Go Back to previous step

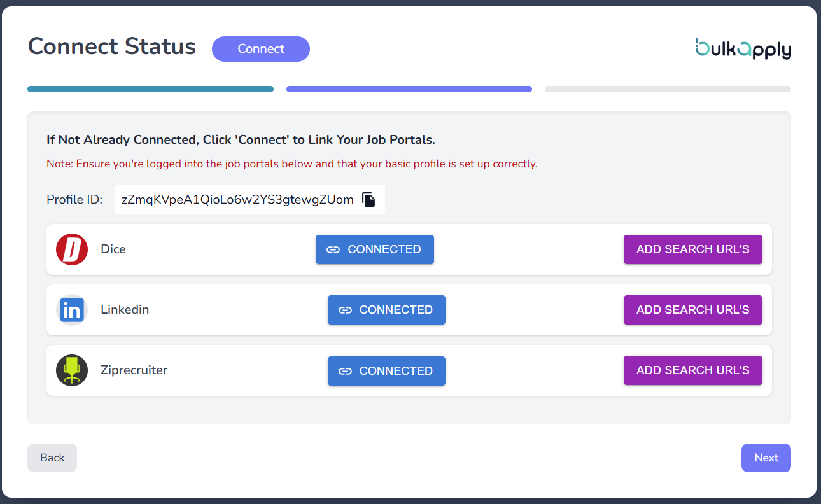coord(52,458)
